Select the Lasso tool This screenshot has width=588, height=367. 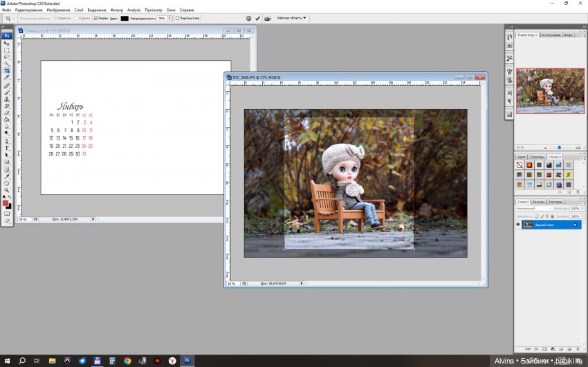click(7, 57)
